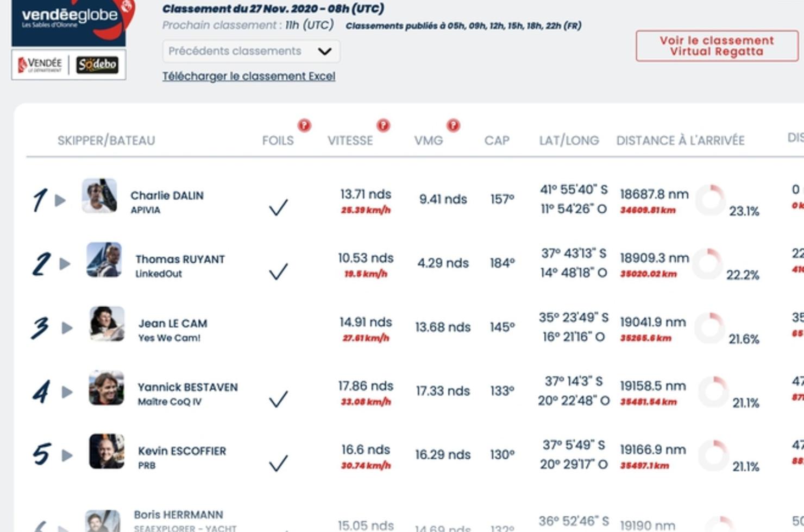
Task: Click Charlie Dalin's skipper photo
Action: click(99, 195)
